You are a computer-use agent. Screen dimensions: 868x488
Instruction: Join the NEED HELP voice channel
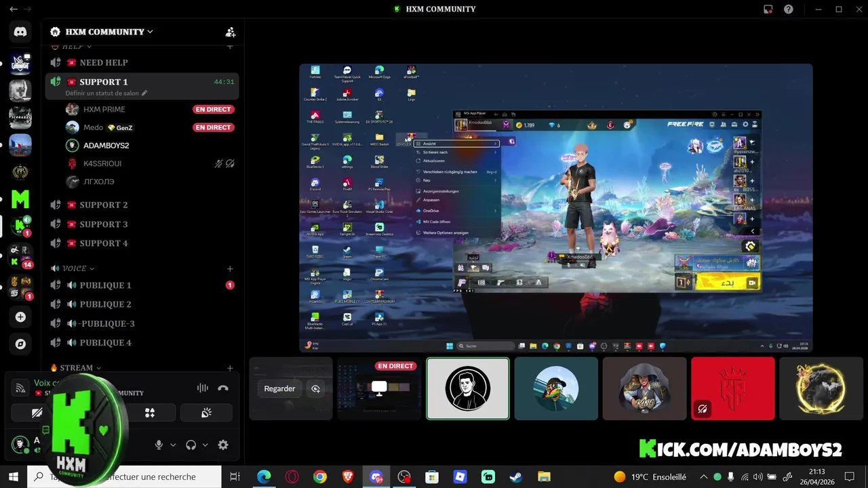point(142,62)
